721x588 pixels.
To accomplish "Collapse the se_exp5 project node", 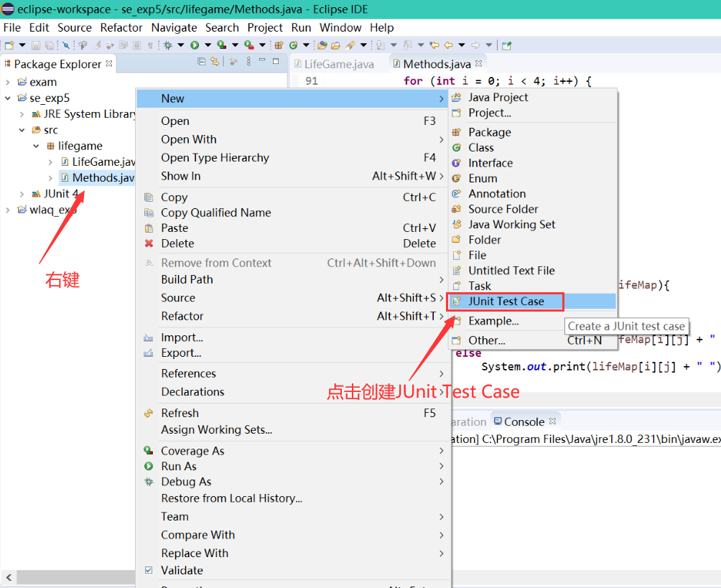I will (7, 98).
